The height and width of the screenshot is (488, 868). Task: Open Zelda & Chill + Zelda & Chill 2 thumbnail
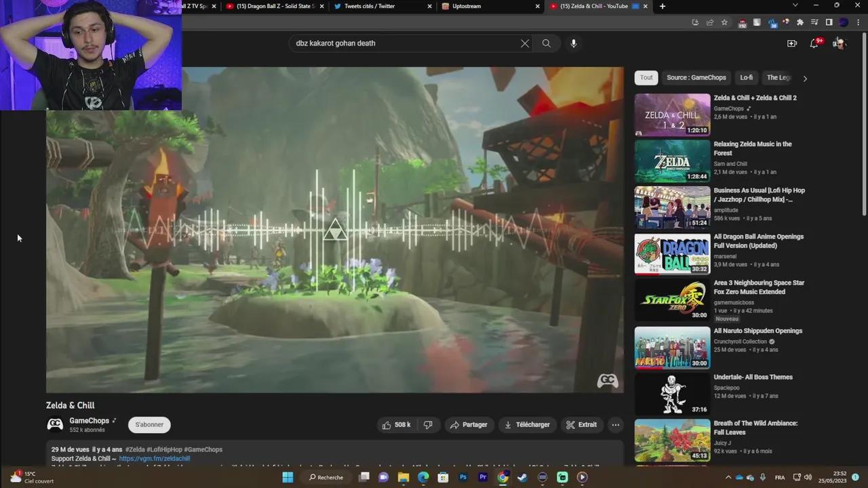[672, 115]
